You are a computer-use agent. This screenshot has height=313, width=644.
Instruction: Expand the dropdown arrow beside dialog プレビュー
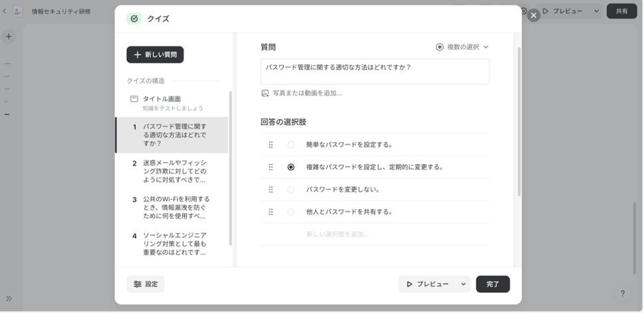463,284
